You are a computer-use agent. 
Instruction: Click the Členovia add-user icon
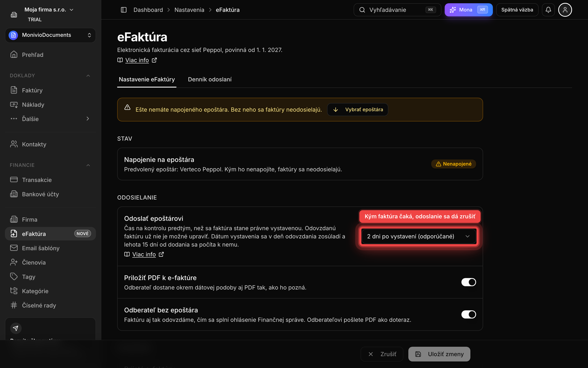pos(14,262)
